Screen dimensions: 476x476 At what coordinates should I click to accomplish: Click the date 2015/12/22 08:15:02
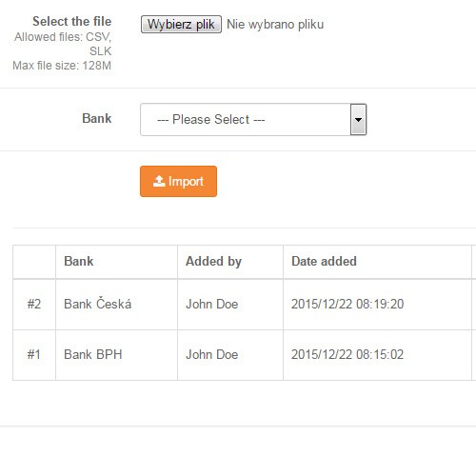(x=347, y=354)
